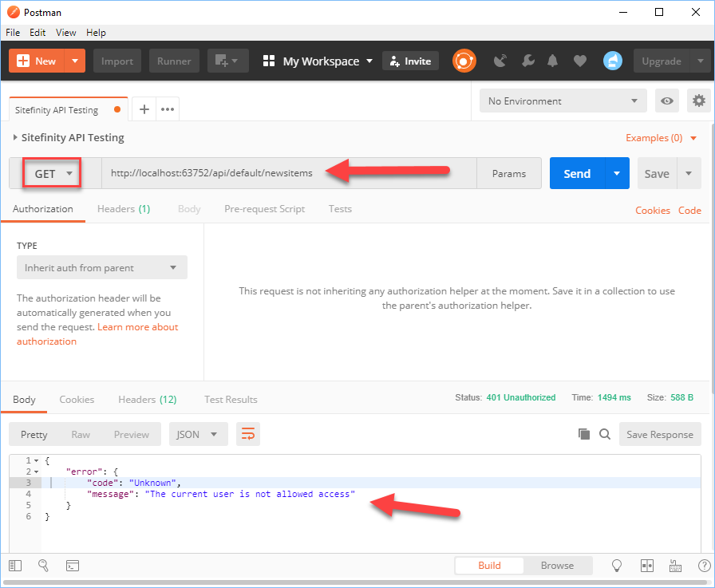
Task: Click the new window icon button
Action: (x=227, y=61)
